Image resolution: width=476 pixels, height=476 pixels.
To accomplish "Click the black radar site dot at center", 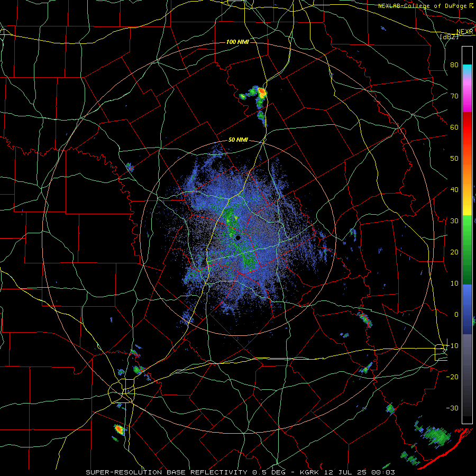I will [x=239, y=237].
